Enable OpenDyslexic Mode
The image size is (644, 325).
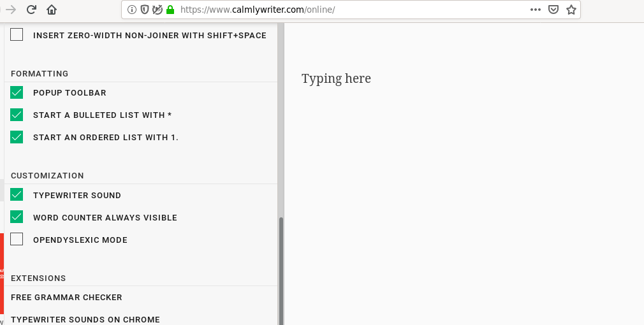click(17, 239)
